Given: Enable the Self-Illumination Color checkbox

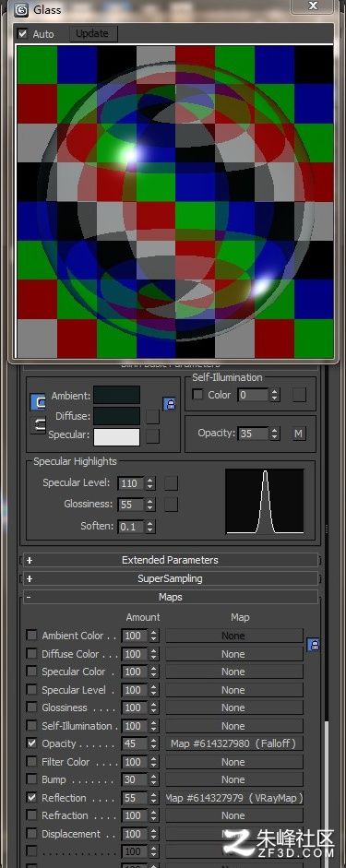Looking at the screenshot, I should (x=197, y=395).
